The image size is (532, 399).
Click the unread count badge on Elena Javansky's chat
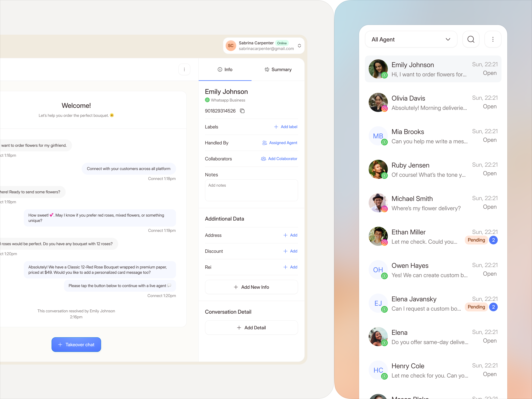494,307
